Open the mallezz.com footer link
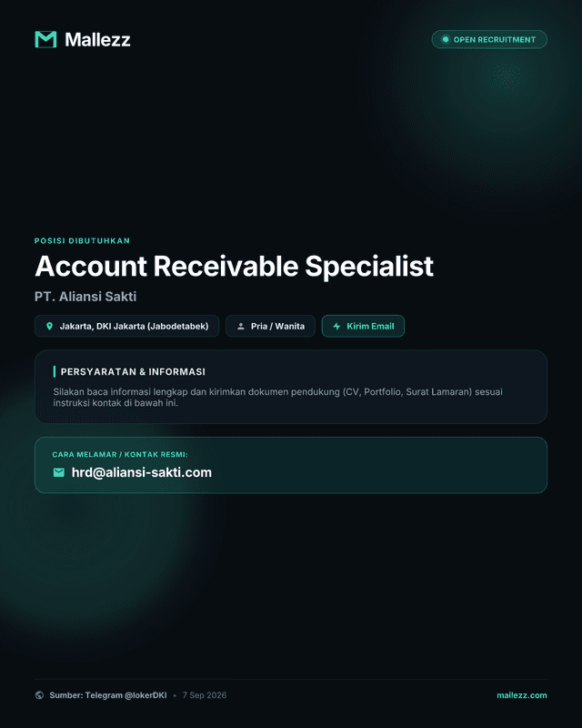This screenshot has width=582, height=728. (522, 695)
